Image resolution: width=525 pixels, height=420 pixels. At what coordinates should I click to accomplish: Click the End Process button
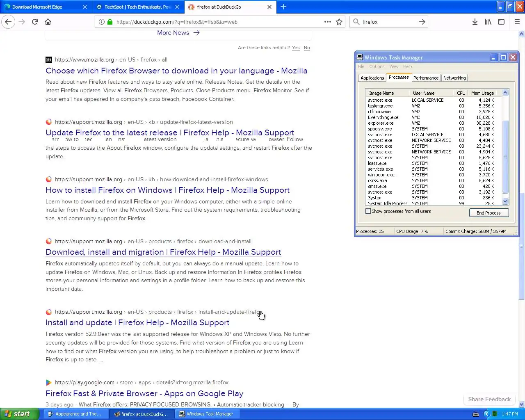[489, 213]
